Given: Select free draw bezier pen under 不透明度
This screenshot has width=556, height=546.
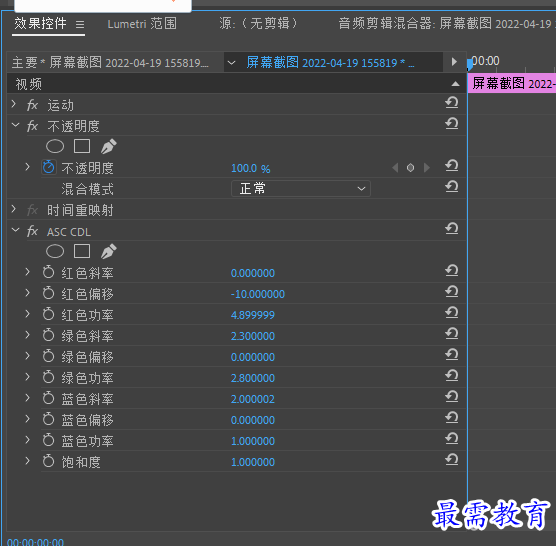Looking at the screenshot, I should pos(108,146).
